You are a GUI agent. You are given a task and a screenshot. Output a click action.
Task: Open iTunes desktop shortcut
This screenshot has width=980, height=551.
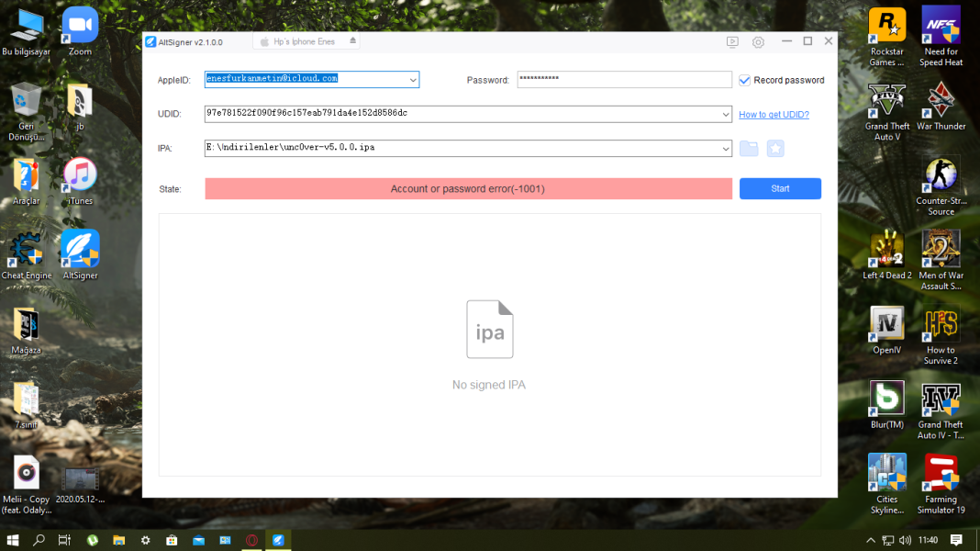pos(80,180)
